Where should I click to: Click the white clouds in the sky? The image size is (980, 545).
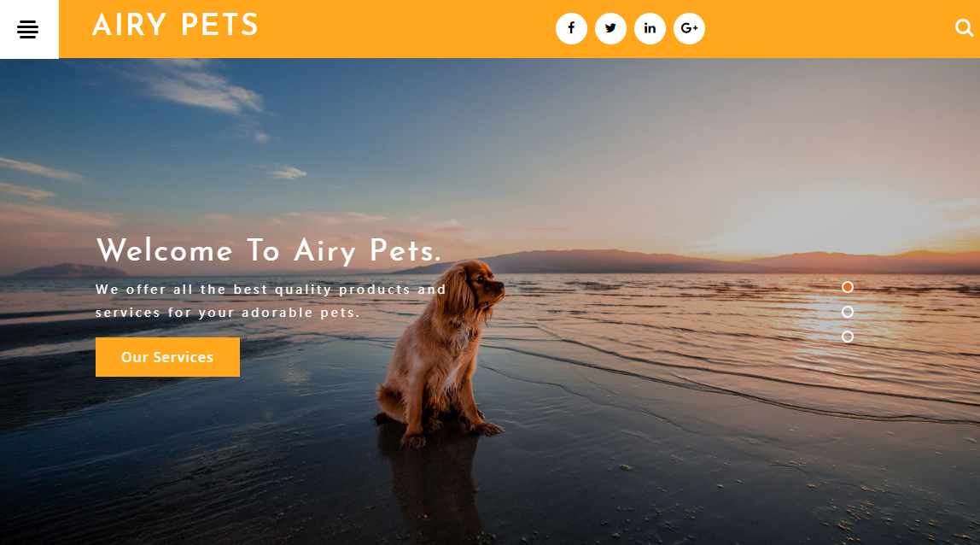click(207, 91)
